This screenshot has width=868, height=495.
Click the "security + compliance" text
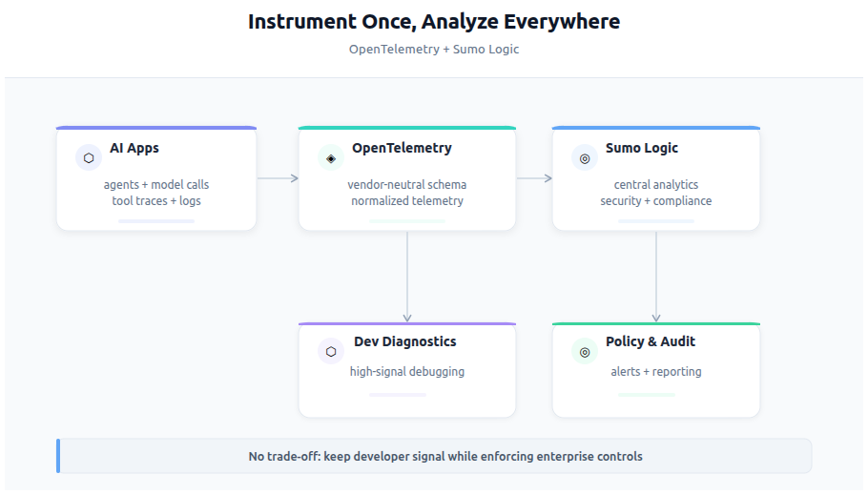click(x=656, y=201)
